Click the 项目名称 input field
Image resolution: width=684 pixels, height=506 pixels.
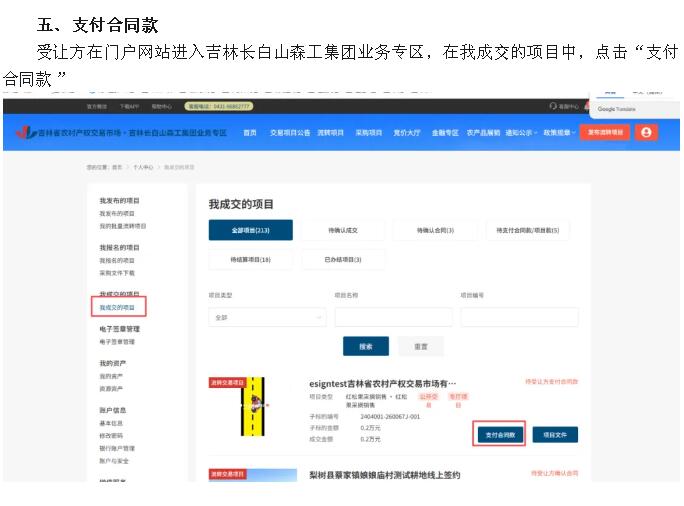click(393, 317)
